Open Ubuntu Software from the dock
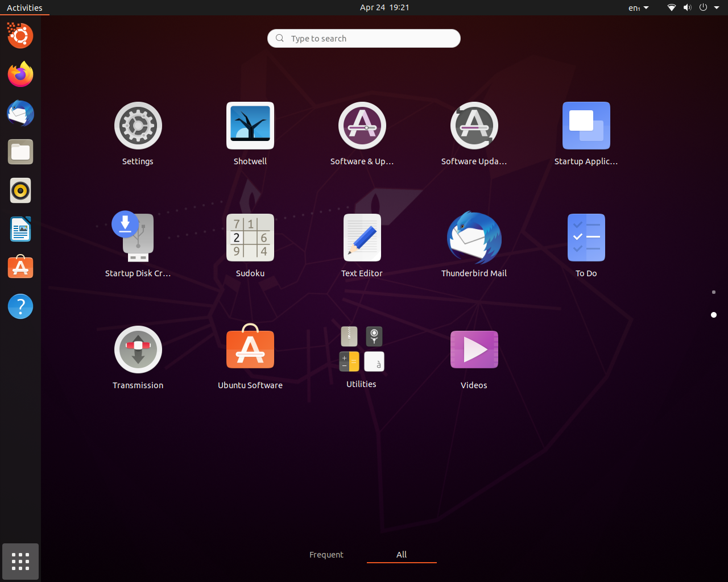 tap(20, 268)
